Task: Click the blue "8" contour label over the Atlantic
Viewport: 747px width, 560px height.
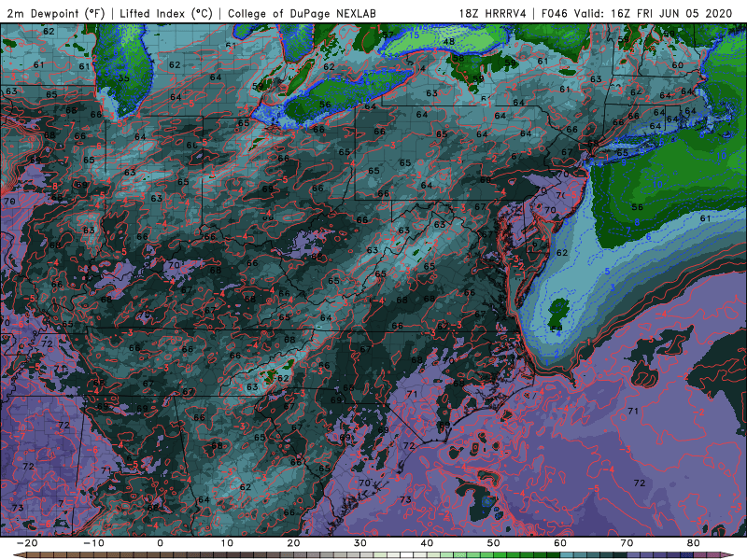Action: pos(637,222)
